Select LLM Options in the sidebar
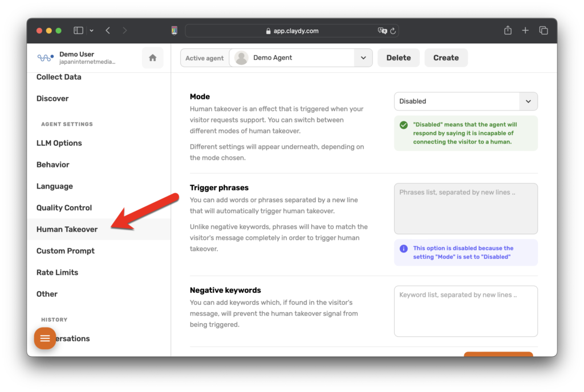 (59, 143)
